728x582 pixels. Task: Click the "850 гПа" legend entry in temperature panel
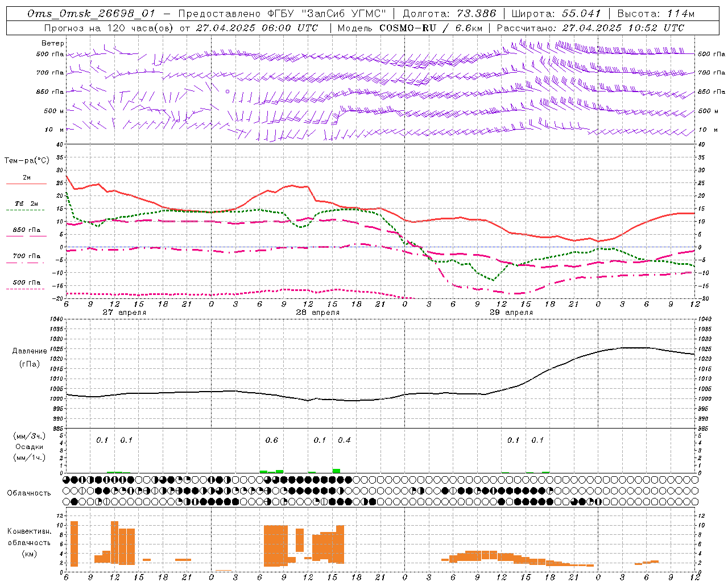click(27, 230)
